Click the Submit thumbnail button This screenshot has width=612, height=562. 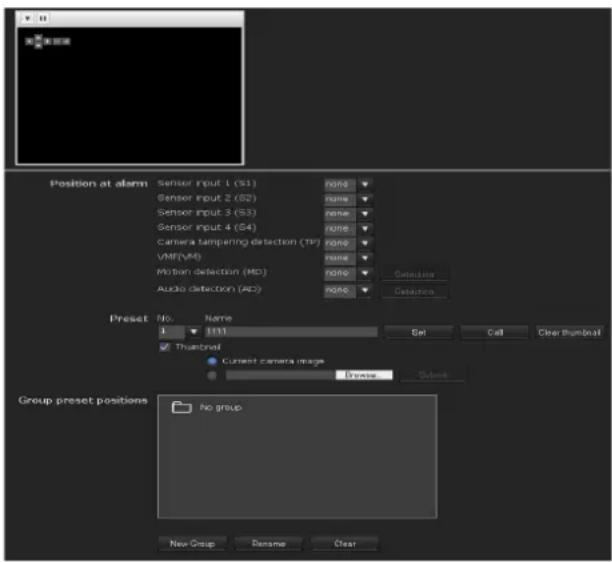432,375
